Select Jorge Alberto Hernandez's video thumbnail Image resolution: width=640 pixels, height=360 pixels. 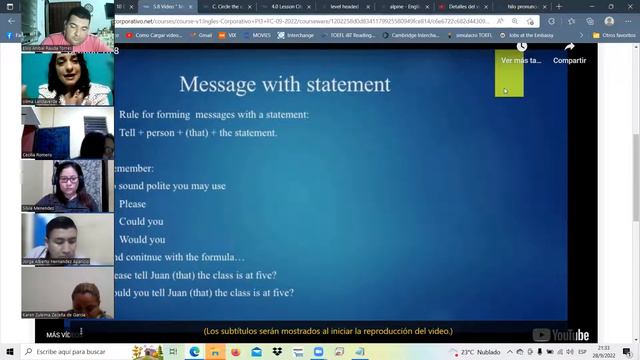coord(68,239)
